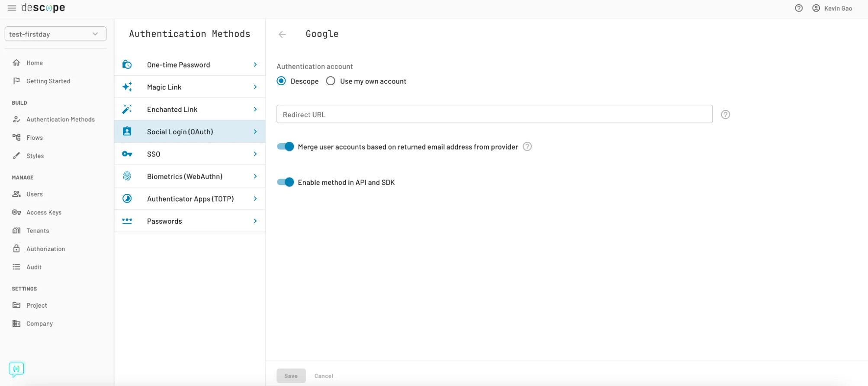Open the chat widget icon
The height and width of the screenshot is (386, 868).
pyautogui.click(x=16, y=369)
